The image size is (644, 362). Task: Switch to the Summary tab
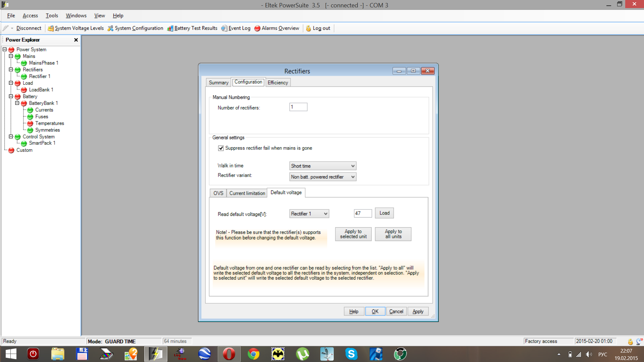click(x=218, y=82)
